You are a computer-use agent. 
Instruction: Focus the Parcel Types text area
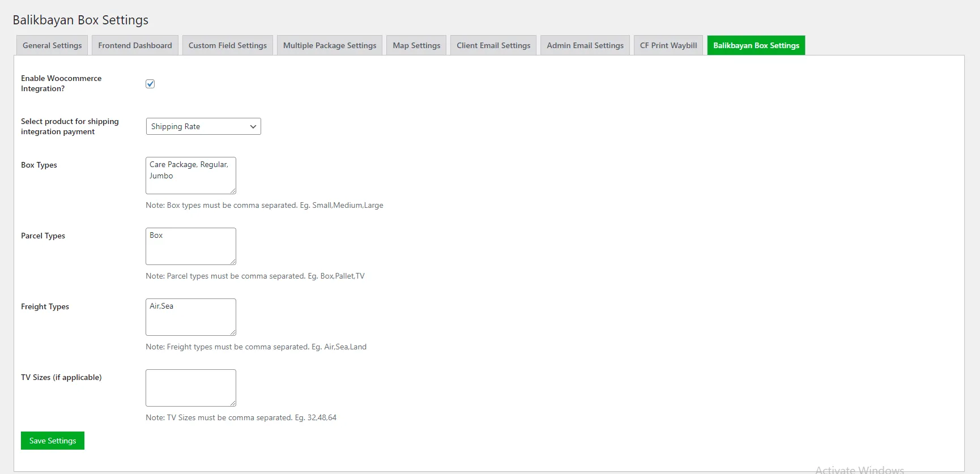click(190, 246)
